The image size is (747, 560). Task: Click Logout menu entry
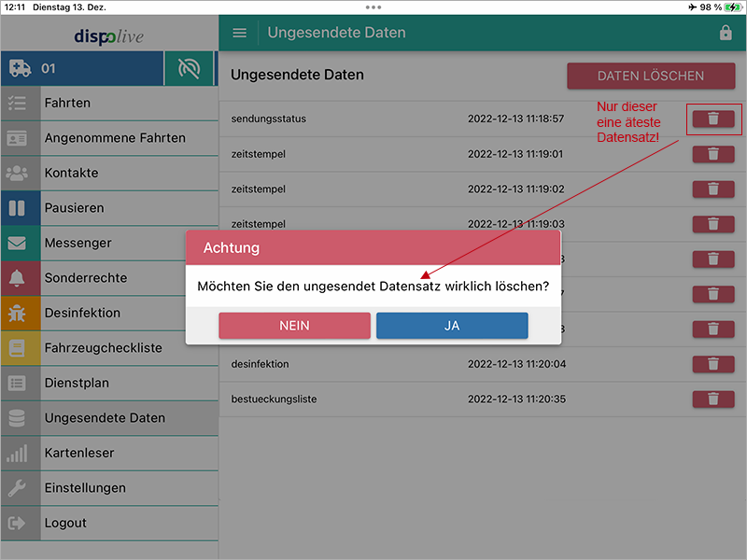click(x=109, y=523)
